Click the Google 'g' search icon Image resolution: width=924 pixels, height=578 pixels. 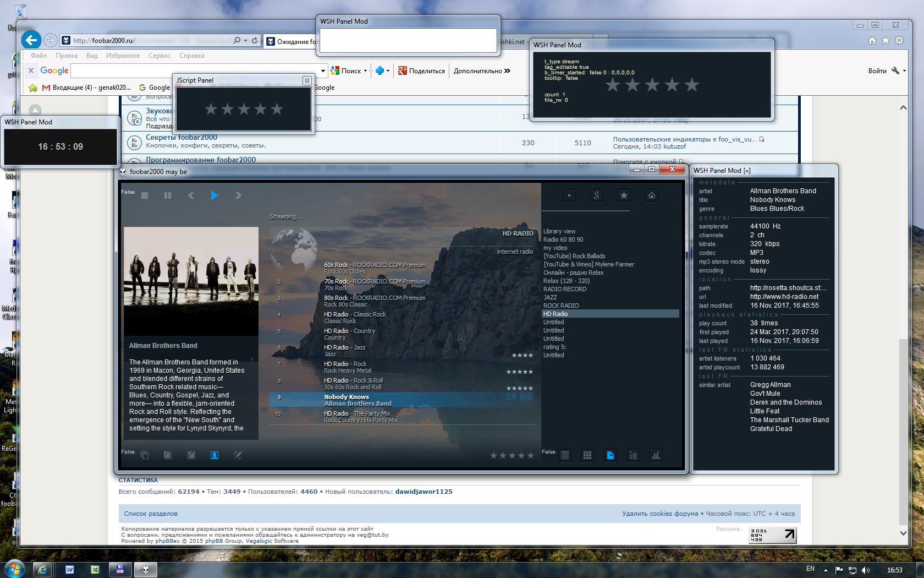pyautogui.click(x=596, y=195)
